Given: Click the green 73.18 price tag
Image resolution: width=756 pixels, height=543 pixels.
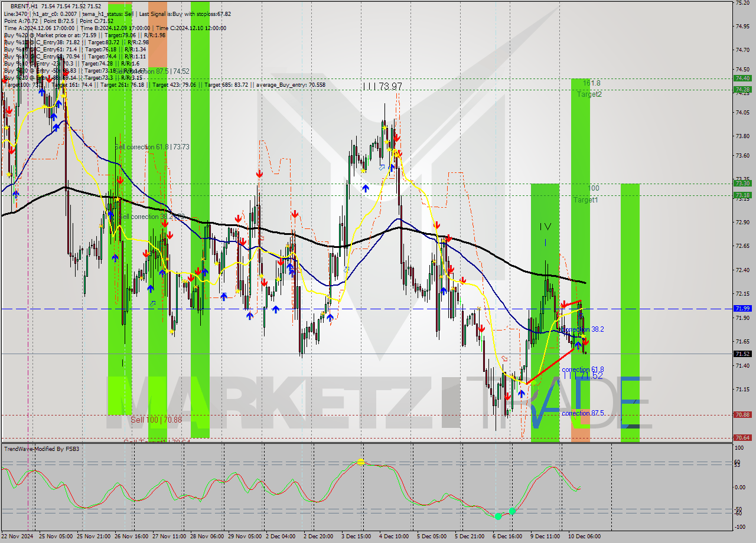Looking at the screenshot, I should [x=742, y=195].
